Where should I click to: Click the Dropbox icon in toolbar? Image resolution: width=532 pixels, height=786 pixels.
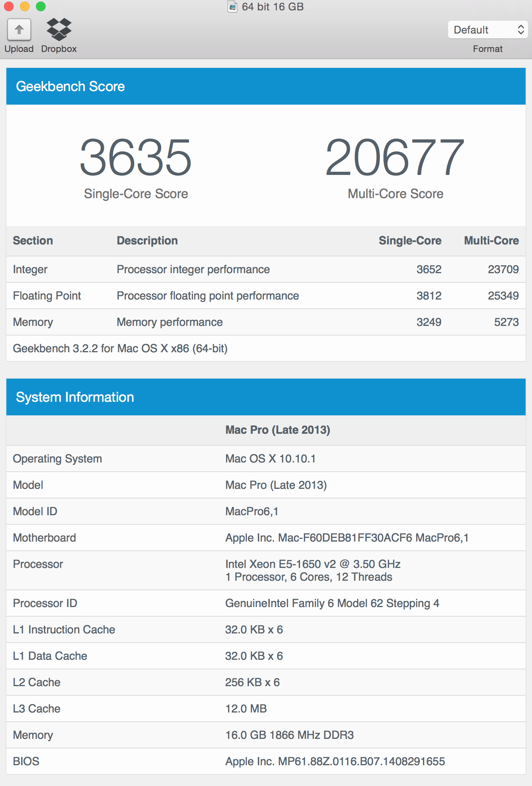59,30
